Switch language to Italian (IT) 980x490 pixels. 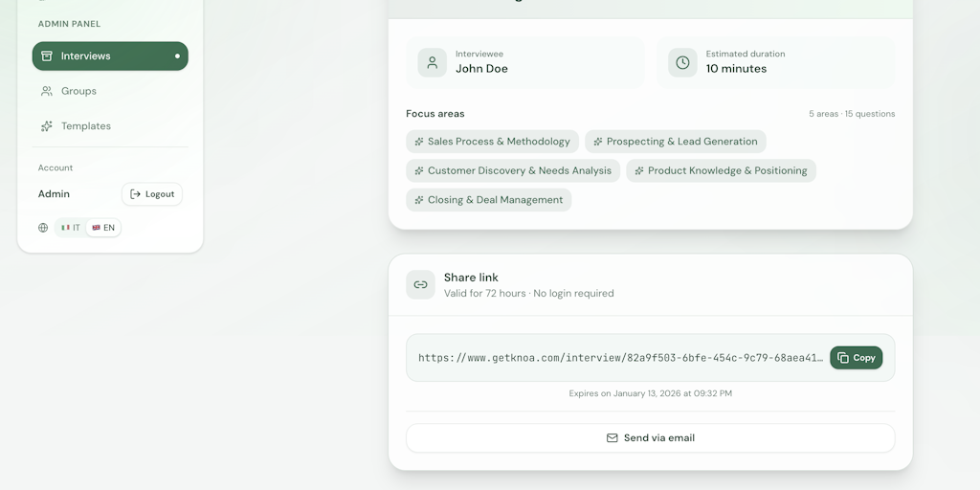72,228
